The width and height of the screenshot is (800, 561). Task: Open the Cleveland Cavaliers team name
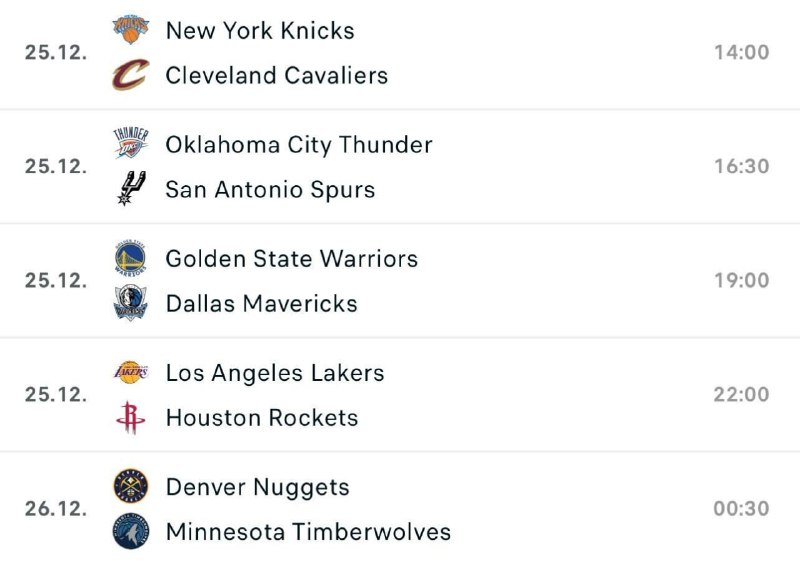277,75
